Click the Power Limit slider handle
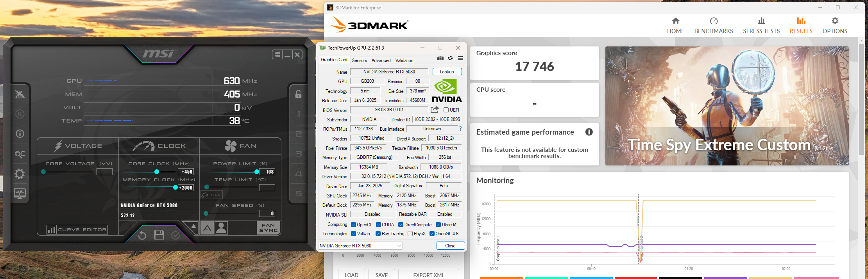Screen dimensions: 868x279 (x=257, y=172)
